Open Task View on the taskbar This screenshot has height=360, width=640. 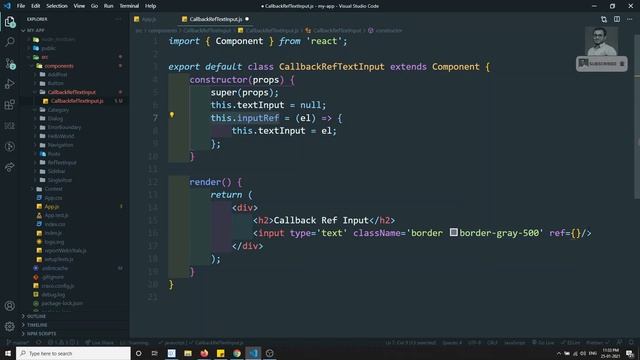154,353
